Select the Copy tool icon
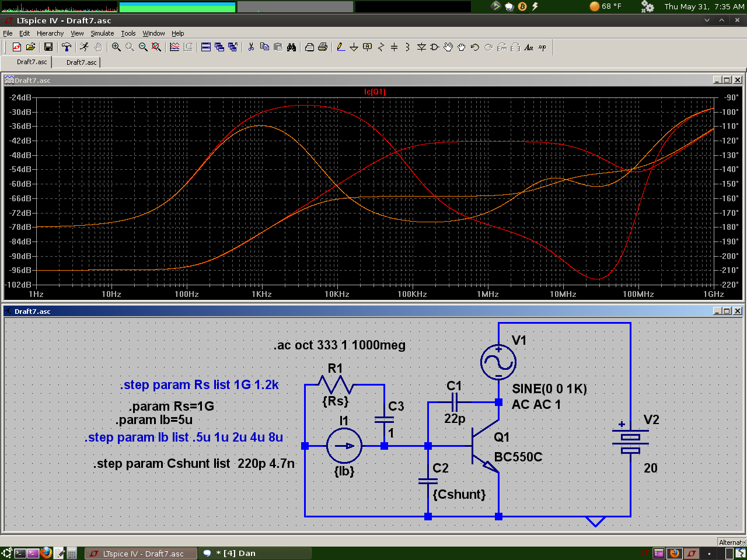The height and width of the screenshot is (560, 747). pyautogui.click(x=264, y=47)
